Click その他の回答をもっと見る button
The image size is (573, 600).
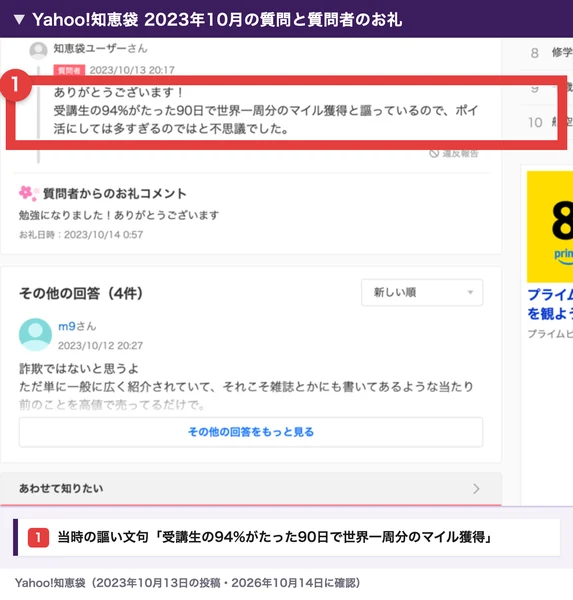251,432
